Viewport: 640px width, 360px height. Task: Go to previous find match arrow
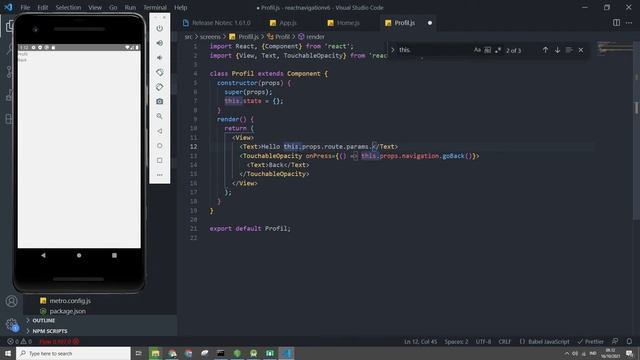(x=545, y=50)
